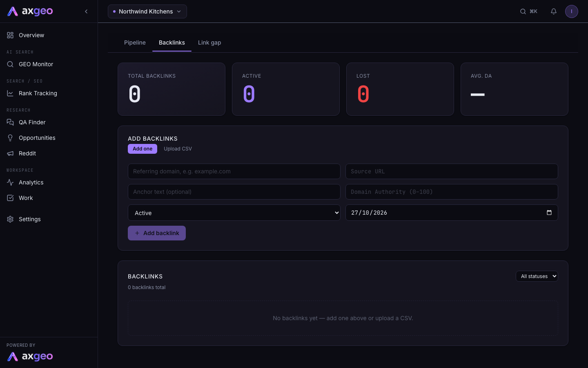Collapse the sidebar with the chevron arrow
This screenshot has width=588, height=368.
click(x=86, y=11)
